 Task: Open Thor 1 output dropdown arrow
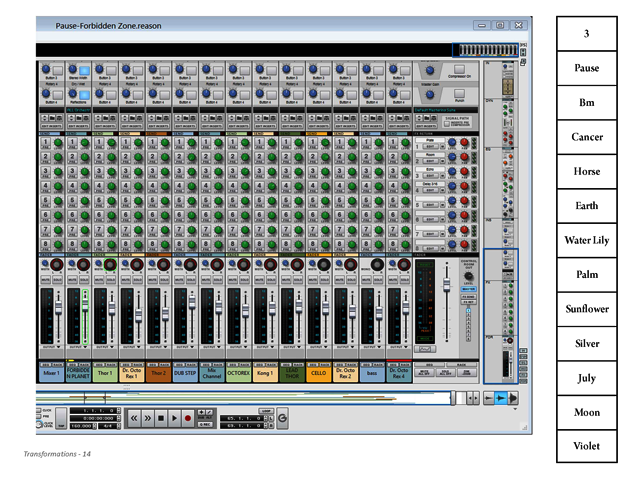coord(112,347)
